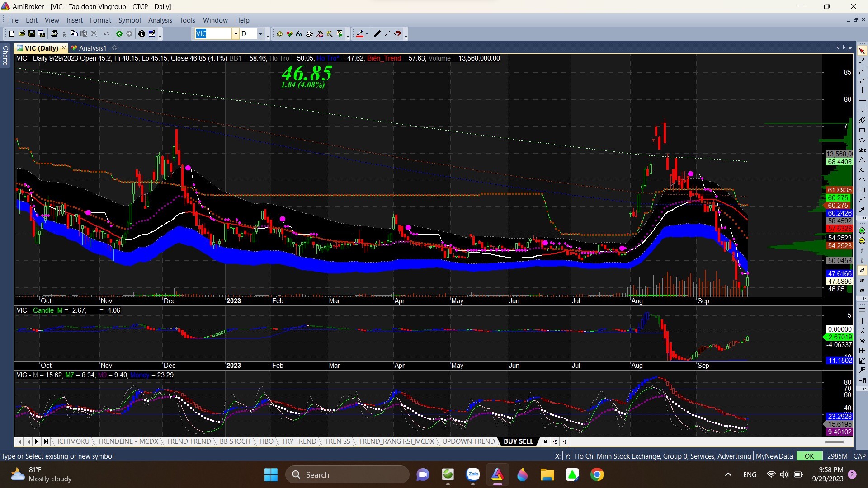Go to last sheet tab arrow
This screenshot has height=488, width=868.
coord(45,441)
